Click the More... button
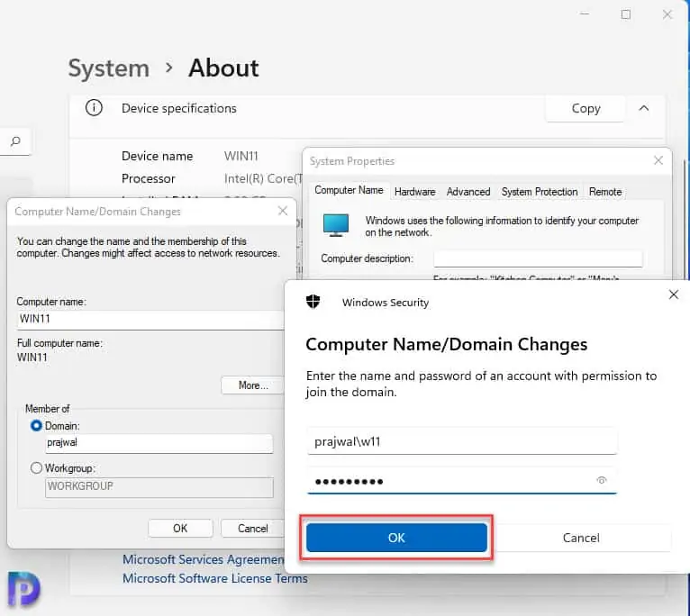This screenshot has height=616, width=690. point(253,385)
